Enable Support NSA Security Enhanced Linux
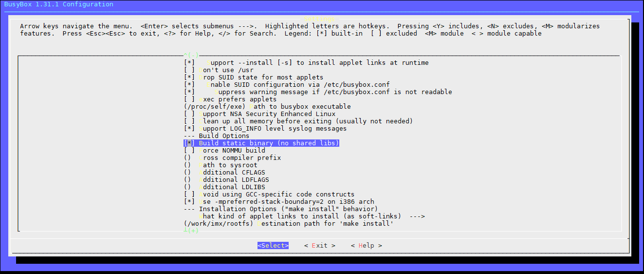644x274 pixels. pyautogui.click(x=259, y=114)
